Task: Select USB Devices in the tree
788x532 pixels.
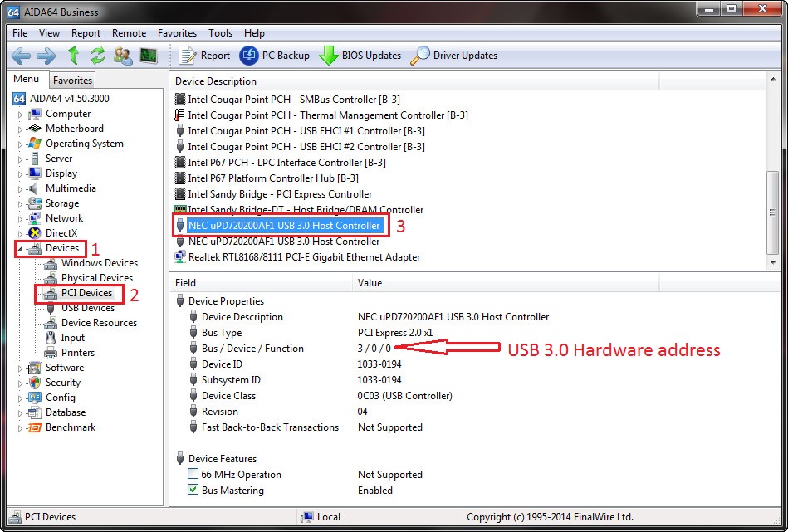Action: point(88,308)
